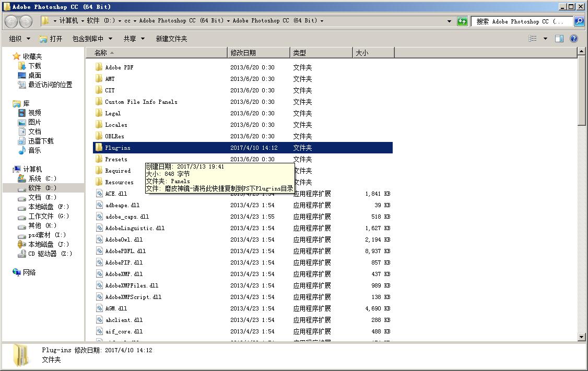Open Music (音乐) library

pos(35,150)
